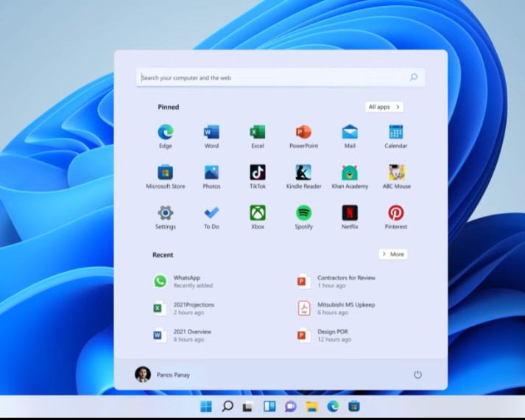Open Panos Panay user account menu
This screenshot has height=420, width=525.
163,374
